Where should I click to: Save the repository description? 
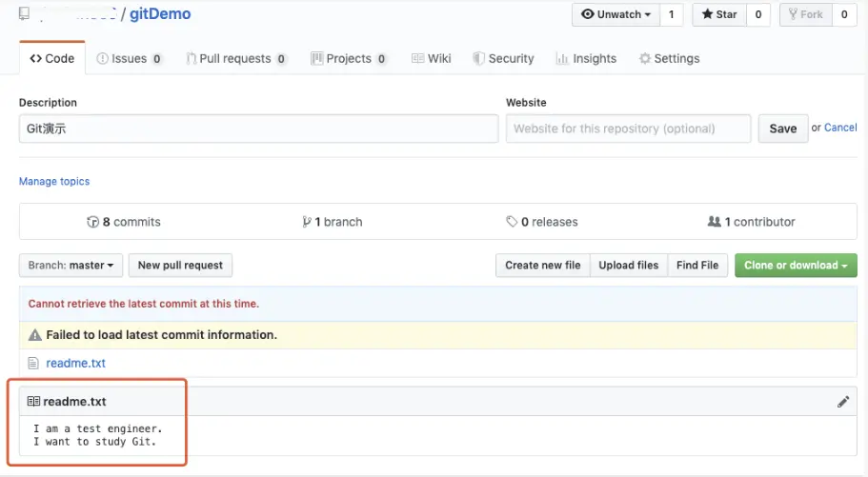pos(782,129)
